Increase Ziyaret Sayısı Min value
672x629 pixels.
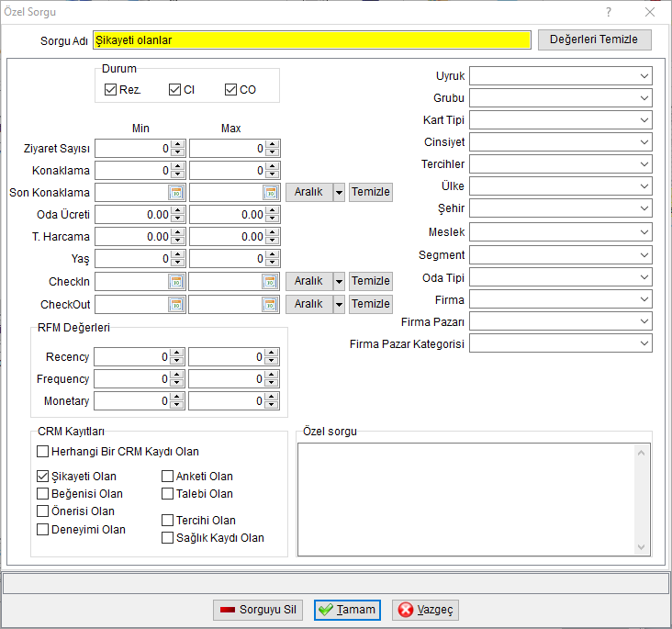pyautogui.click(x=177, y=144)
